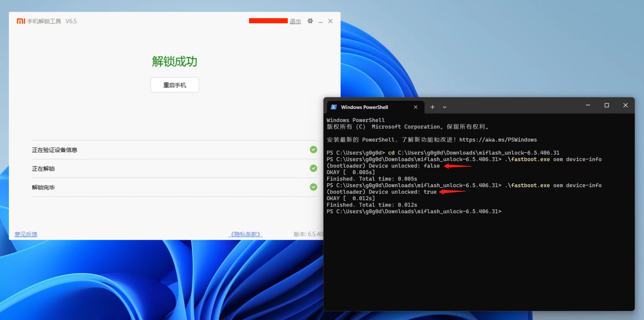Click the cd Downloads command line
644x320 pixels.
tap(443, 153)
